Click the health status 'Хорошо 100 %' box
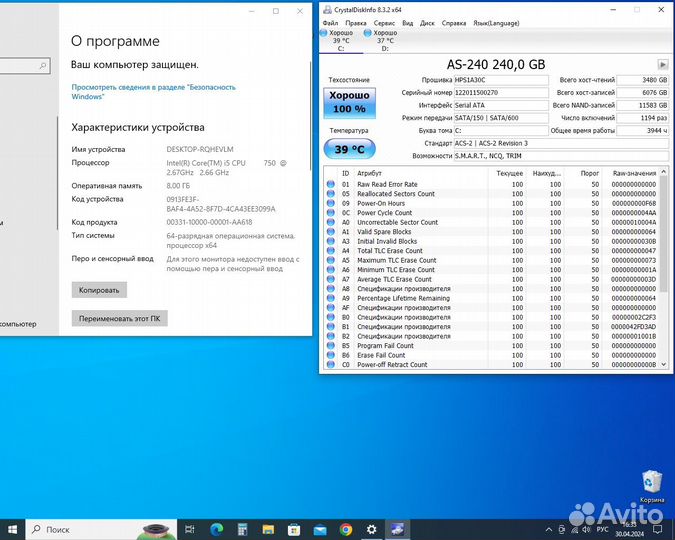The width and height of the screenshot is (675, 540). tap(349, 101)
